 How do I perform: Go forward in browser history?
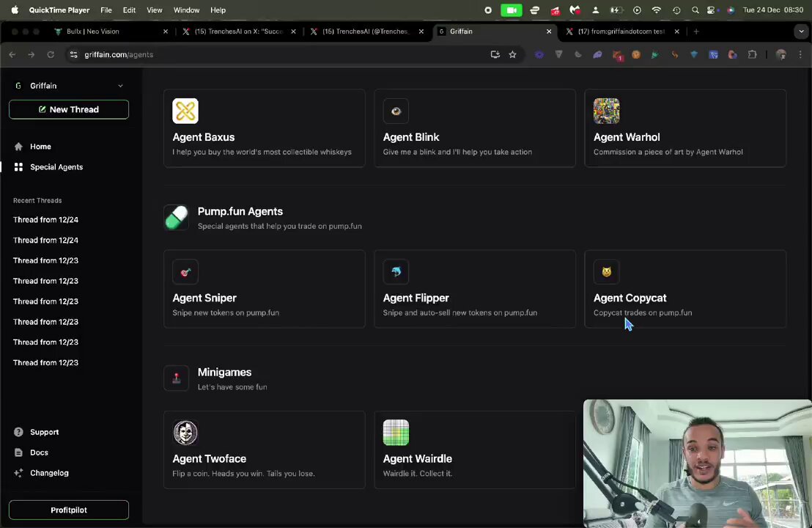tap(31, 54)
